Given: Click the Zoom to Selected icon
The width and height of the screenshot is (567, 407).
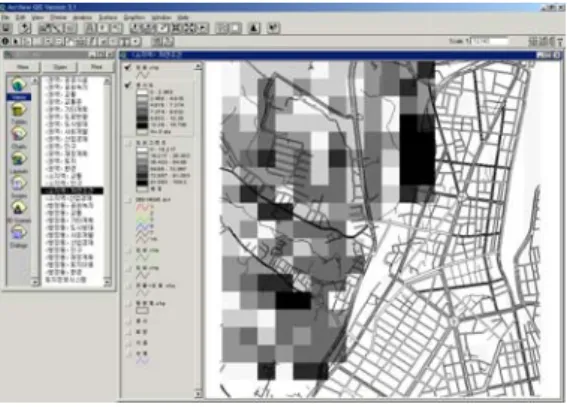Looking at the screenshot, I should (x=162, y=28).
